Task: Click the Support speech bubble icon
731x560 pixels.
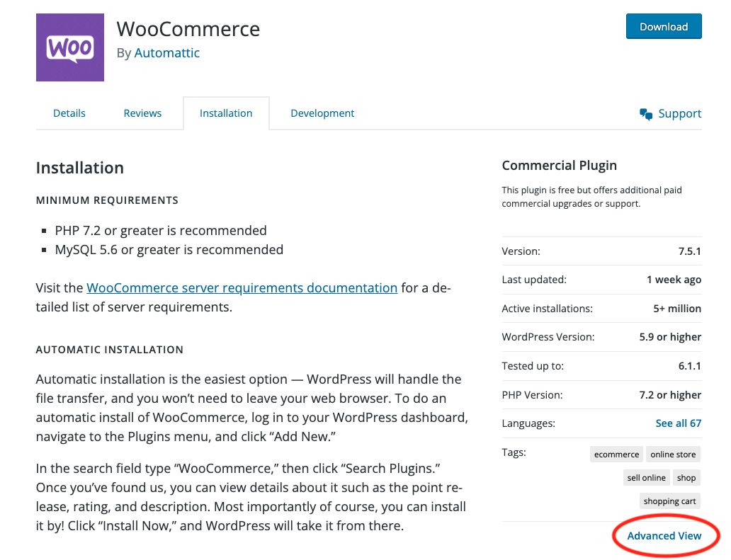Action: [645, 113]
